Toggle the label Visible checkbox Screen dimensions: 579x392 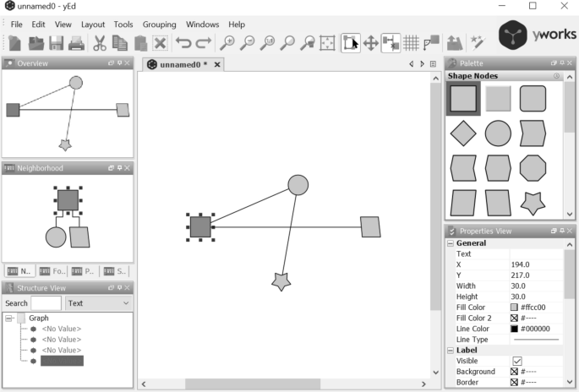pos(517,361)
